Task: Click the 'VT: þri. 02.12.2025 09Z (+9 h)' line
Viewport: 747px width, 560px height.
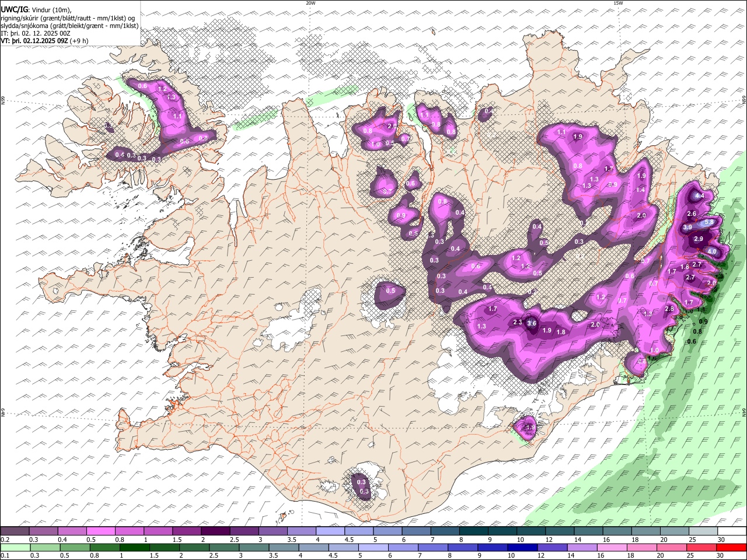Action: coord(45,41)
